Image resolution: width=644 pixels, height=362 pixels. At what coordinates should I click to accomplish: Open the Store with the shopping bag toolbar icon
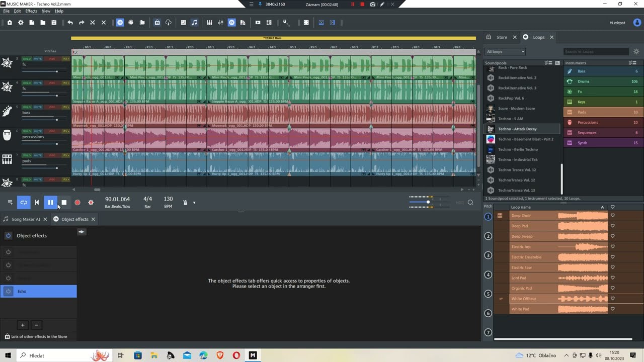pyautogui.click(x=157, y=23)
